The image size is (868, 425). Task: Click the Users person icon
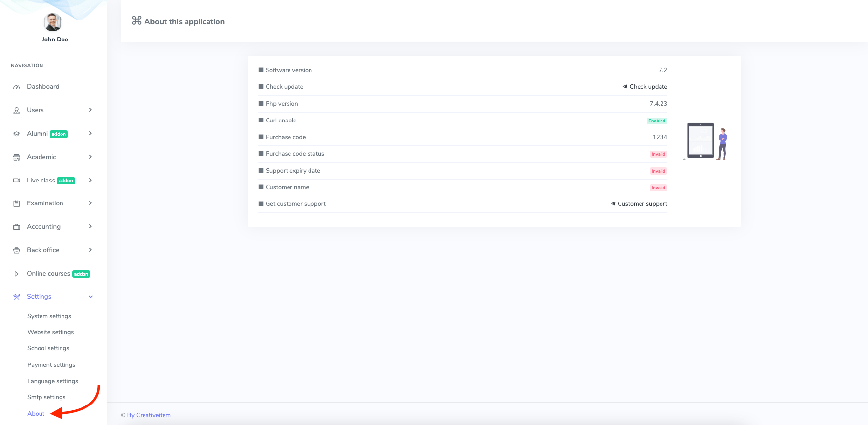pos(17,110)
